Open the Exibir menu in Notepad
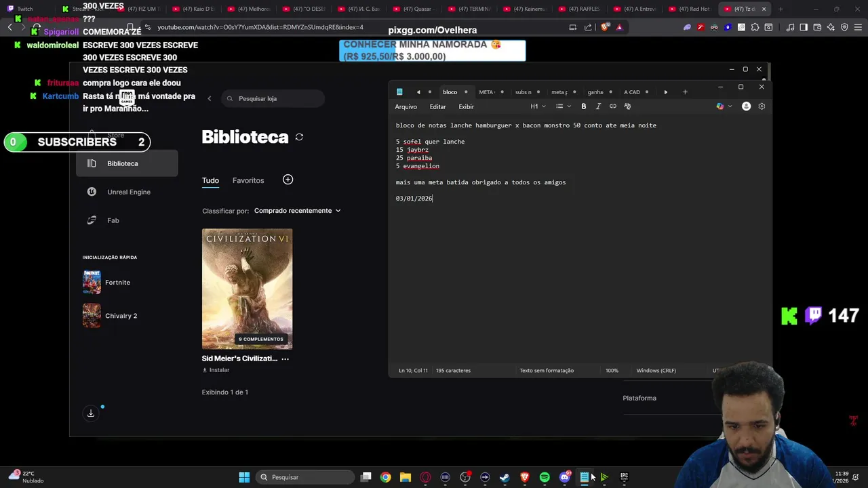This screenshot has width=868, height=488. [466, 106]
